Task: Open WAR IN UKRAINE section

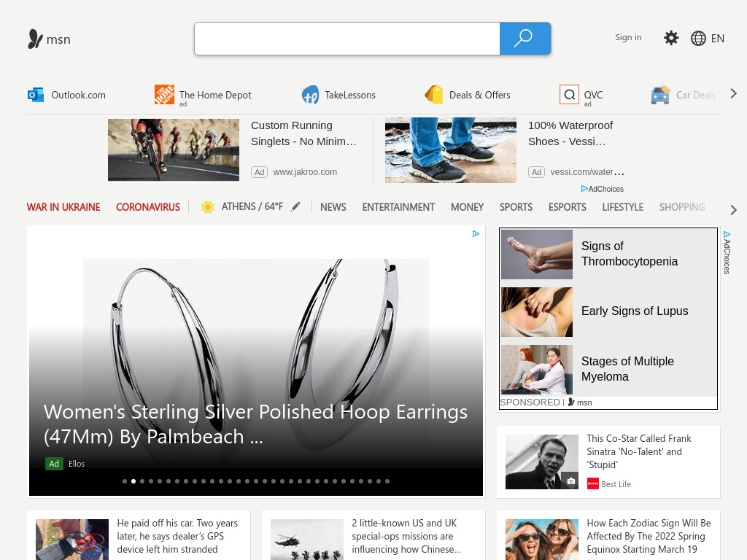Action: point(63,207)
